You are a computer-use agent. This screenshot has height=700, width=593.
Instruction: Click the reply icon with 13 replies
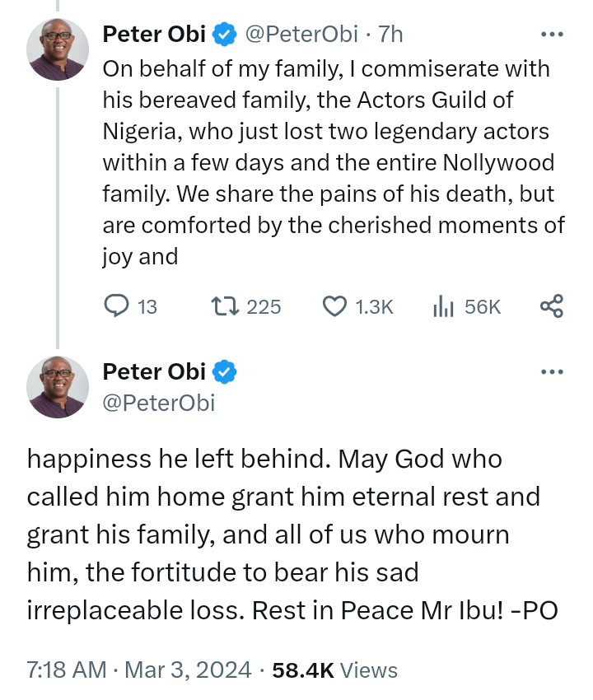pos(117,306)
